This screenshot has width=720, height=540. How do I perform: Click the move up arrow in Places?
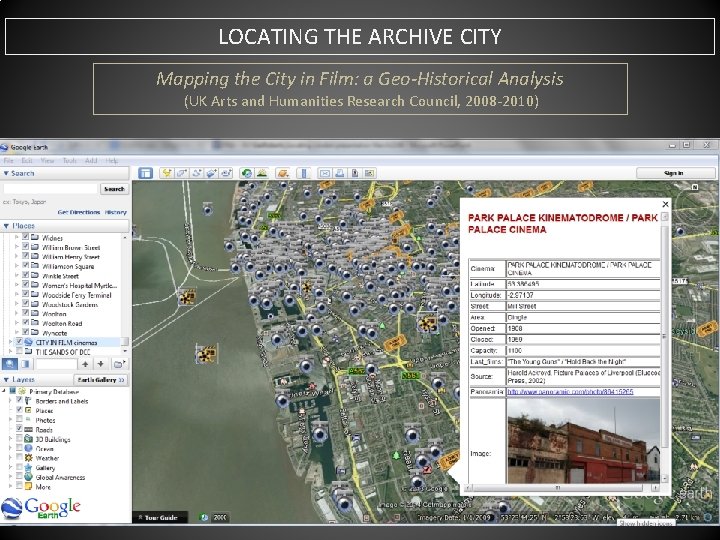click(x=85, y=364)
